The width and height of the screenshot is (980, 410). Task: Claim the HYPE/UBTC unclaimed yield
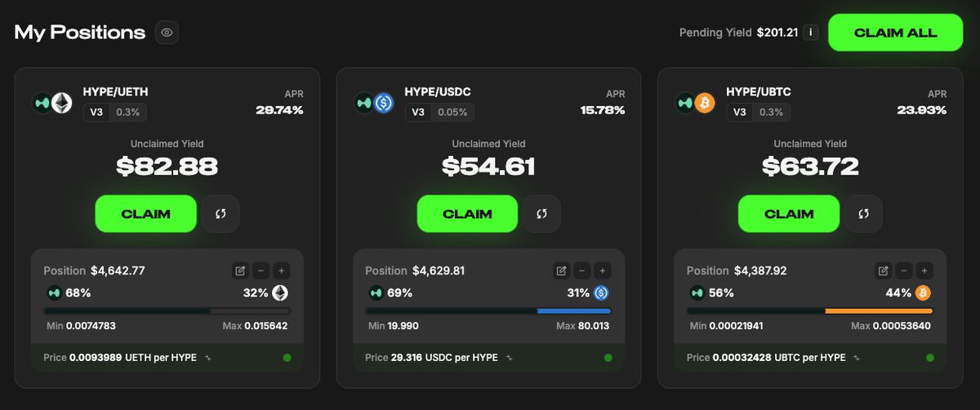pyautogui.click(x=789, y=214)
